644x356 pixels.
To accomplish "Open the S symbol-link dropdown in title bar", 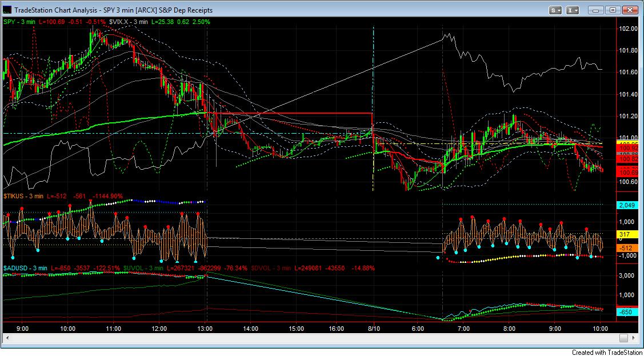I will coord(557,10).
